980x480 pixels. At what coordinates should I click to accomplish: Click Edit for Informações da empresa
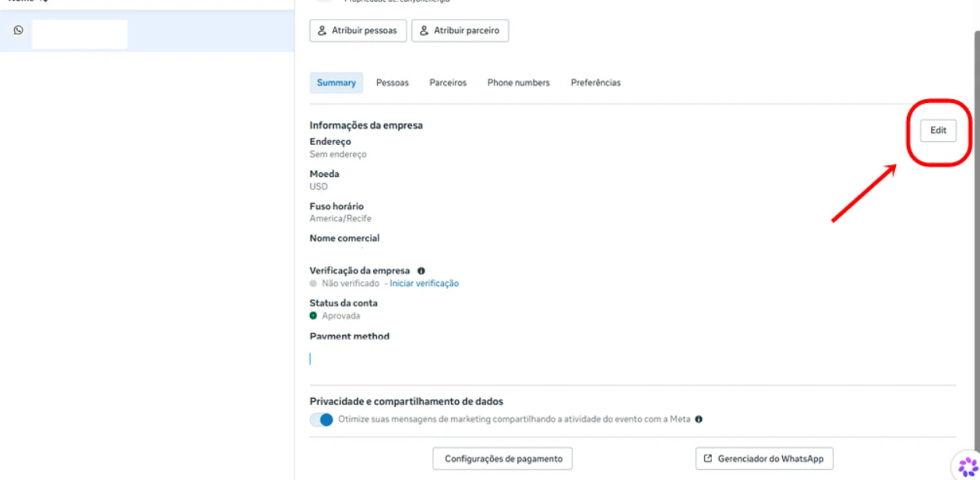[x=938, y=131]
